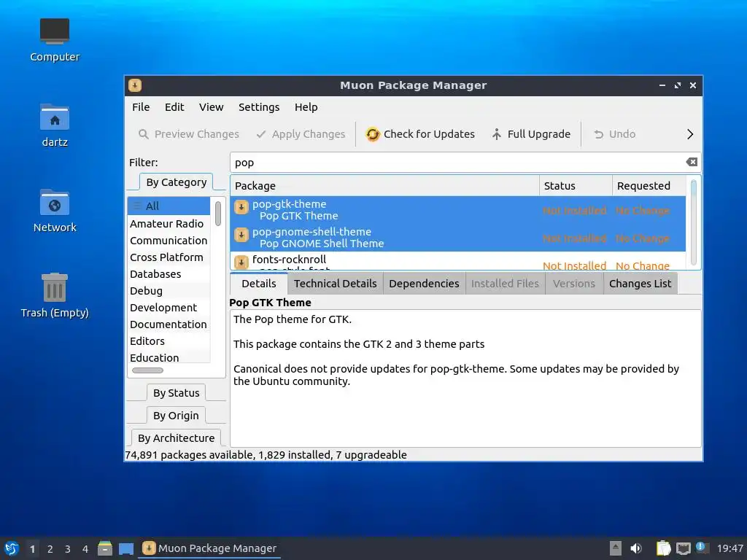Expand the By Architecture filter section
Image resolution: width=747 pixels, height=560 pixels.
tap(177, 438)
